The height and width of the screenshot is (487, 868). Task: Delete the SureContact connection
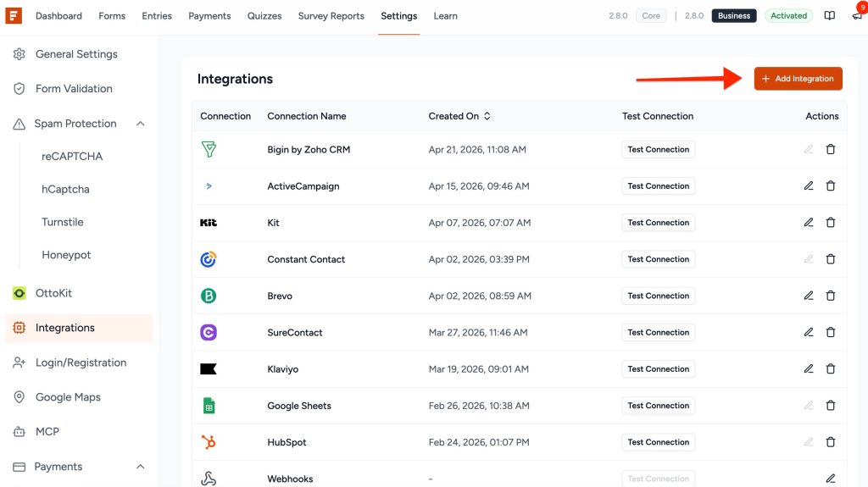tap(831, 332)
